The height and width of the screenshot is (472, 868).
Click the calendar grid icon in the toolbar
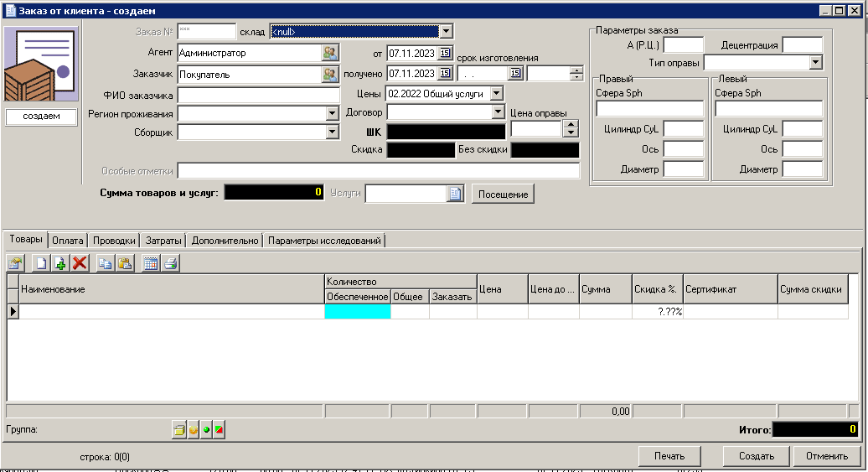click(151, 263)
